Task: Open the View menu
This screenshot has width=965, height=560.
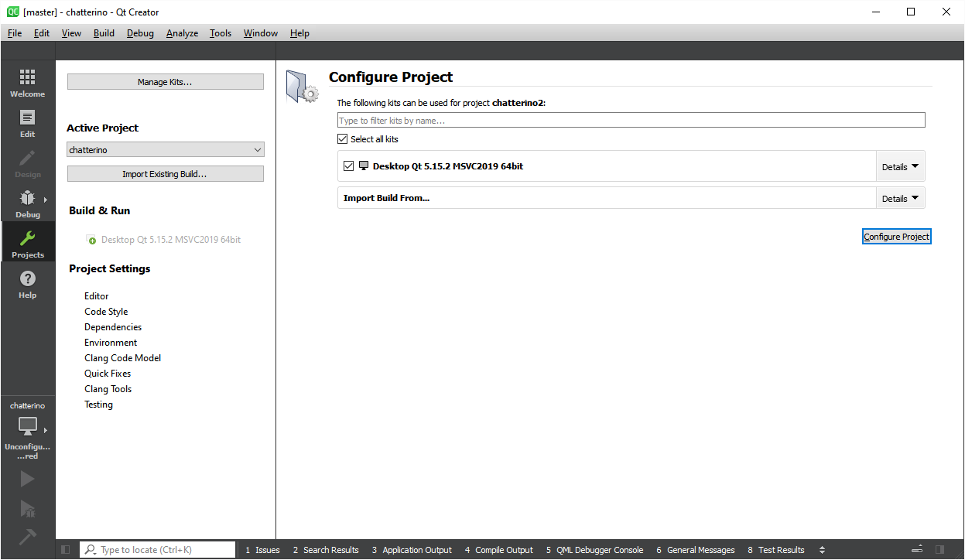Action: pyautogui.click(x=71, y=33)
